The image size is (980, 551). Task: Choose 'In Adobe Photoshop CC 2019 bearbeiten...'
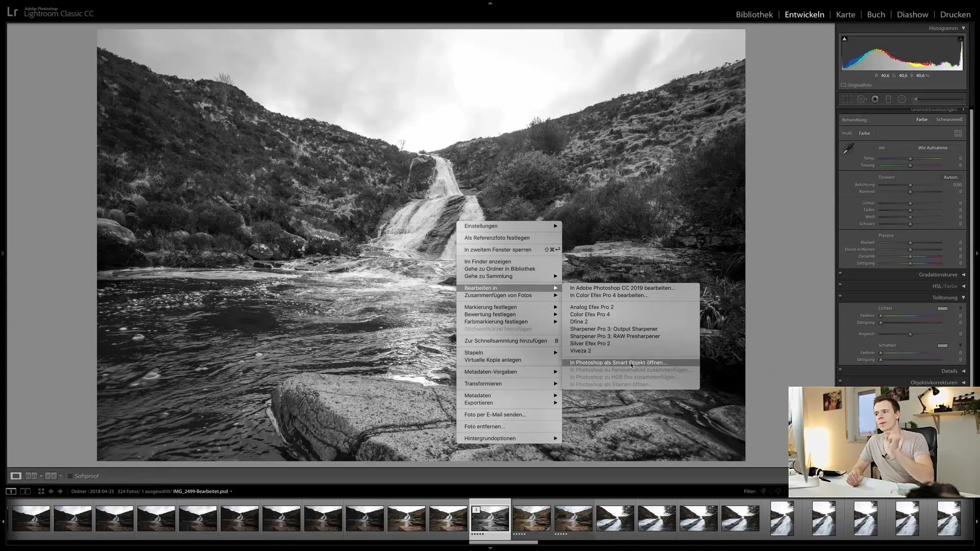pos(631,288)
